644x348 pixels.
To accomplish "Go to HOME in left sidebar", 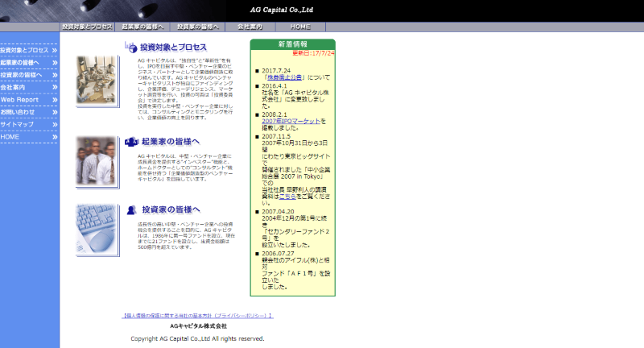I will (x=10, y=137).
